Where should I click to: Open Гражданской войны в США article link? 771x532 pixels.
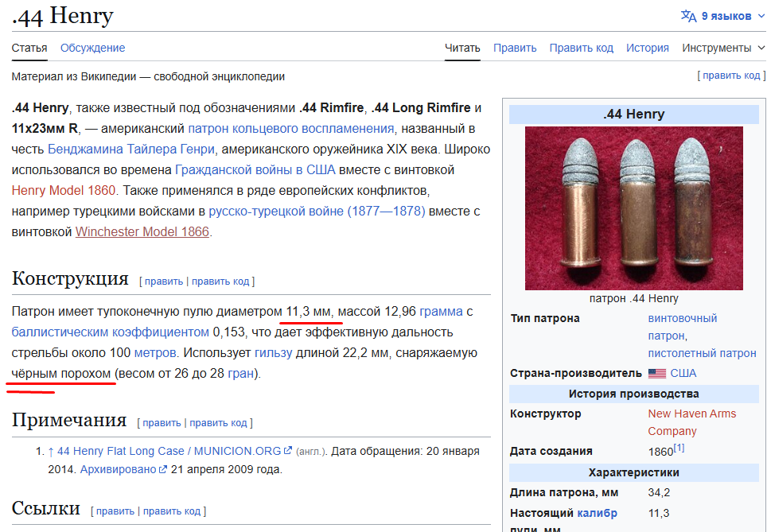(255, 170)
